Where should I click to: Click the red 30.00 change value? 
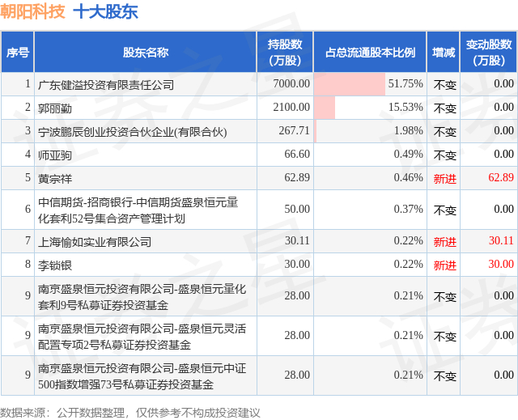point(501,264)
